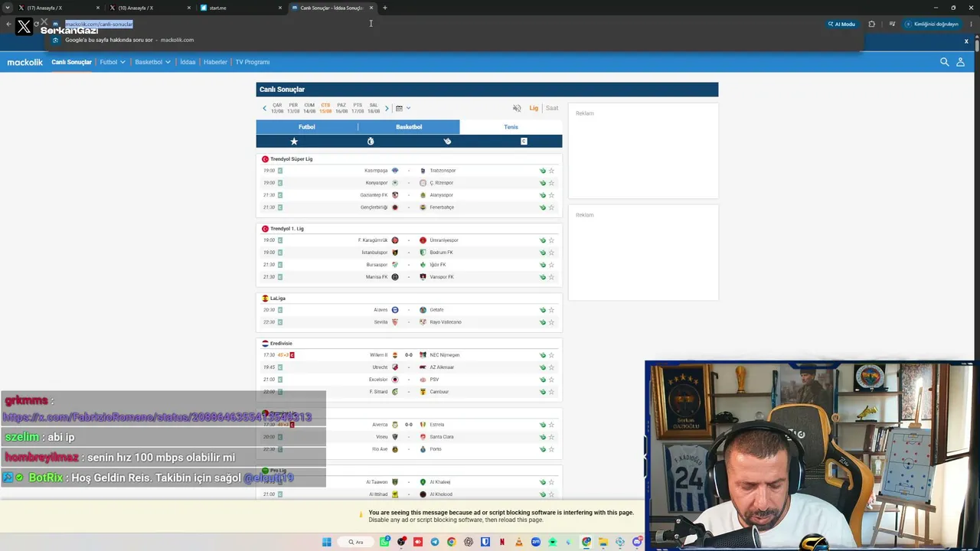The width and height of the screenshot is (980, 551).
Task: Click green C icon on Konyaspor row
Action: (280, 183)
